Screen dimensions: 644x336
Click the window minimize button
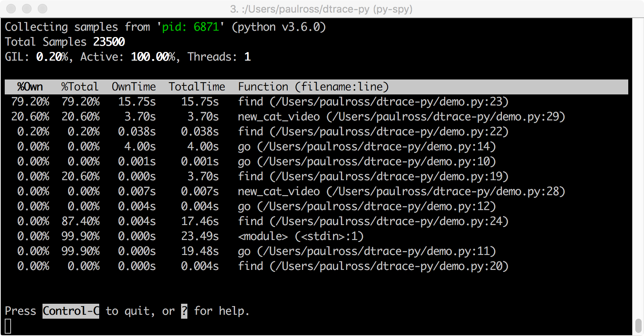coord(27,9)
